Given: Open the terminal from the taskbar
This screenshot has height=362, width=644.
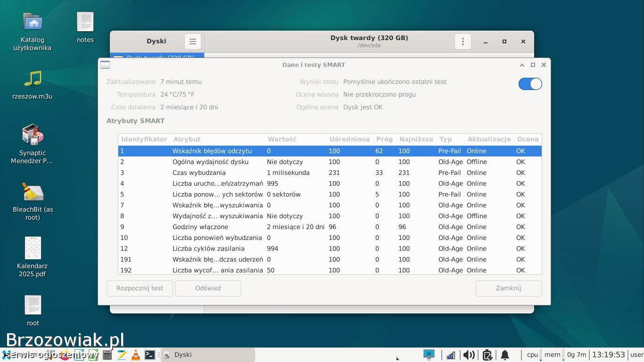Looking at the screenshot, I should coord(150,355).
